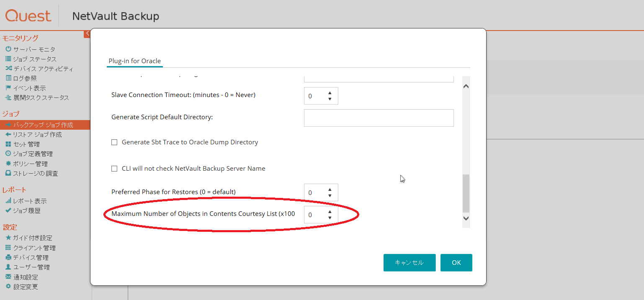644x300 pixels.
Task: Click the dialog scrollbar thumb
Action: point(466,193)
